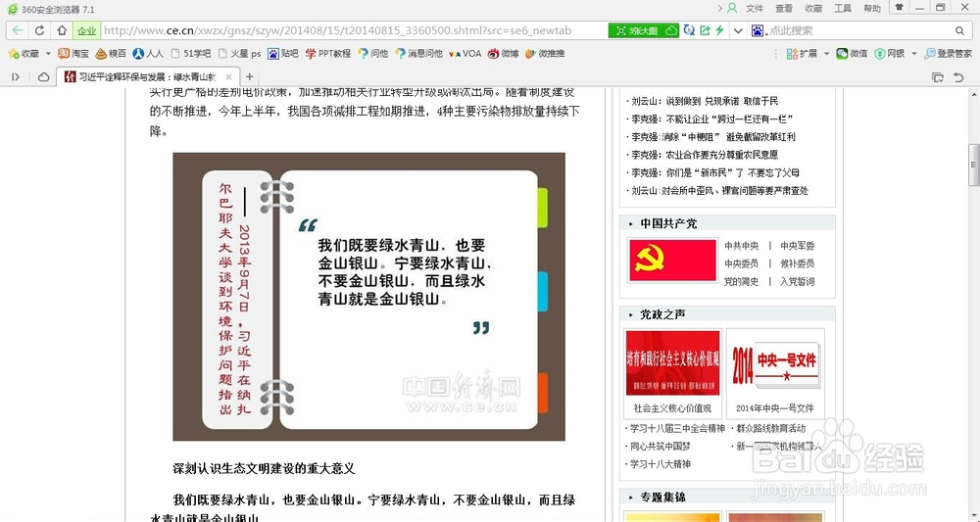This screenshot has width=980, height=522.
Task: Open the 3张大图 picture viewer button
Action: coord(636,30)
